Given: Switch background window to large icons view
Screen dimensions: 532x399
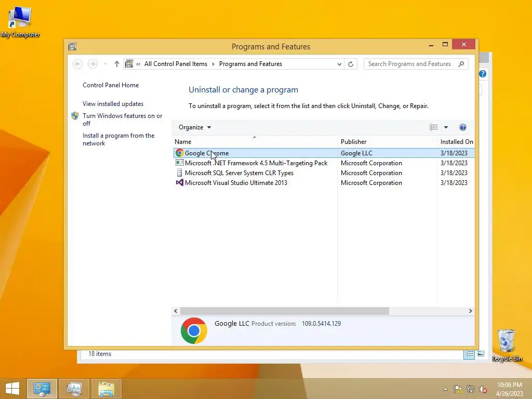Looking at the screenshot, I should click(481, 353).
